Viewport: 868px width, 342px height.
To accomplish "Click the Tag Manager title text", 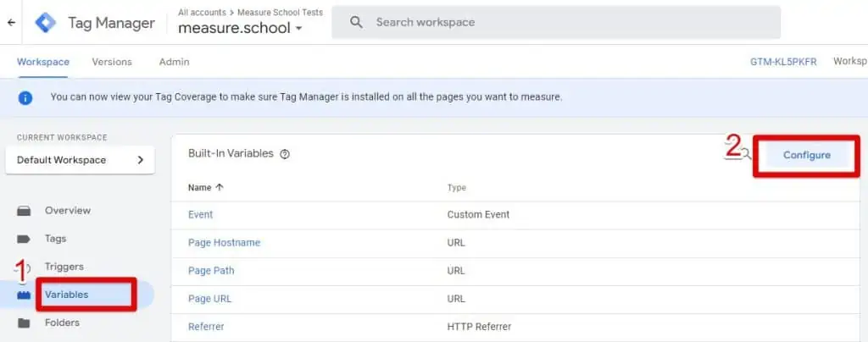I will (111, 23).
